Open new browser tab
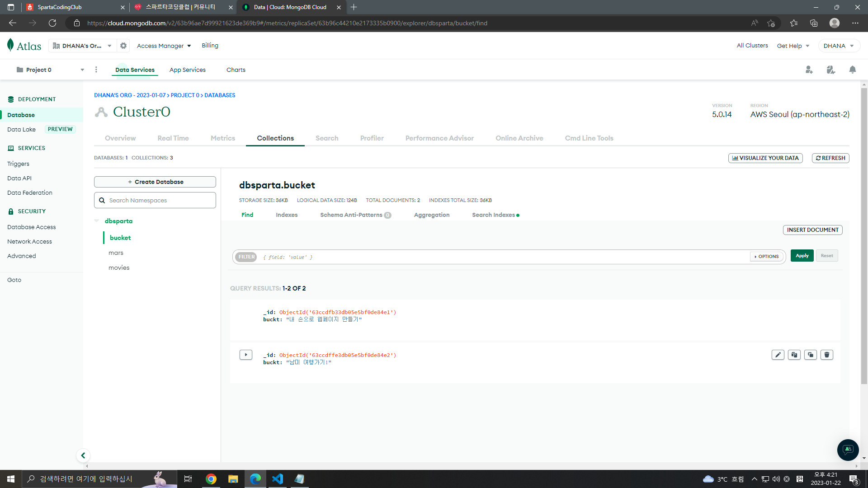The width and height of the screenshot is (868, 488). coord(354,7)
